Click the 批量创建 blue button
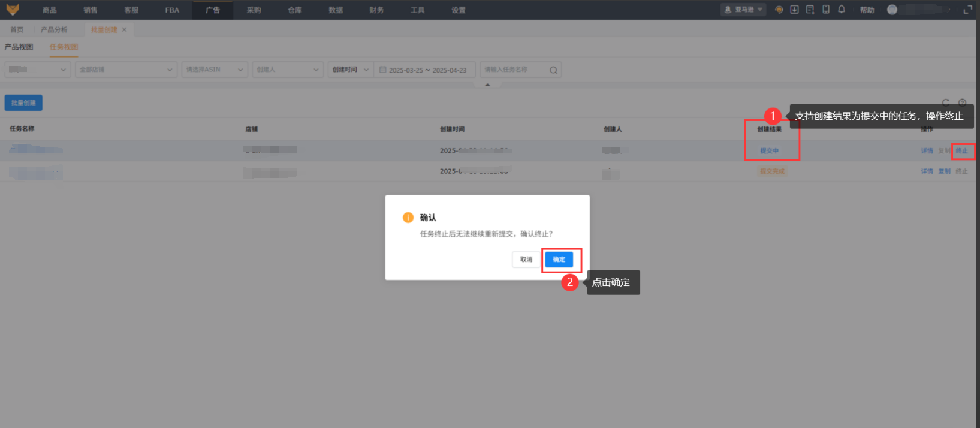The height and width of the screenshot is (428, 980). 23,103
